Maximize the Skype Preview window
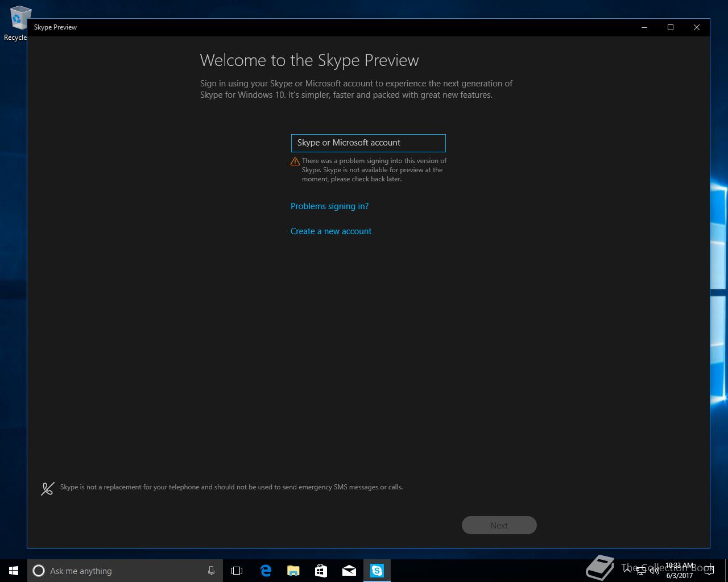728x582 pixels. click(671, 27)
